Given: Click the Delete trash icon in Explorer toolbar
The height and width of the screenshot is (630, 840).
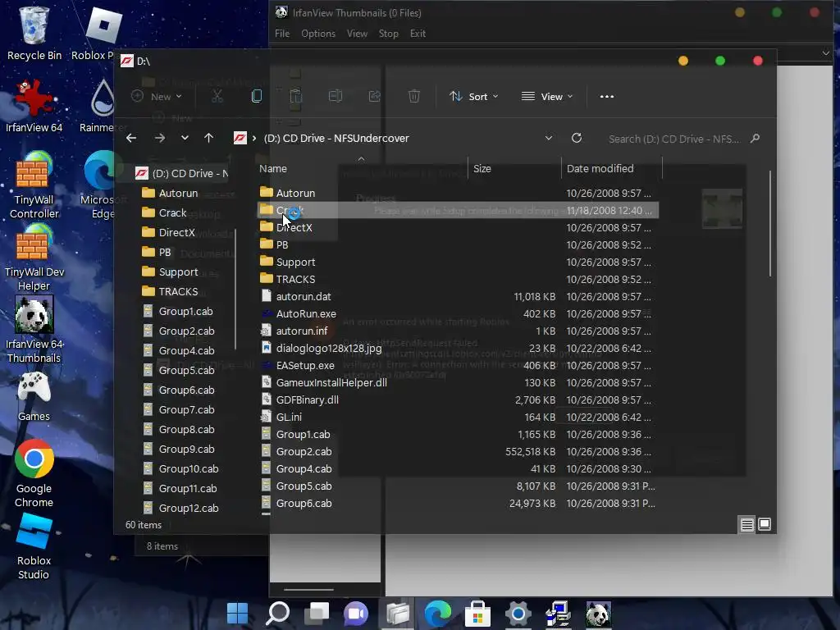Looking at the screenshot, I should click(414, 97).
